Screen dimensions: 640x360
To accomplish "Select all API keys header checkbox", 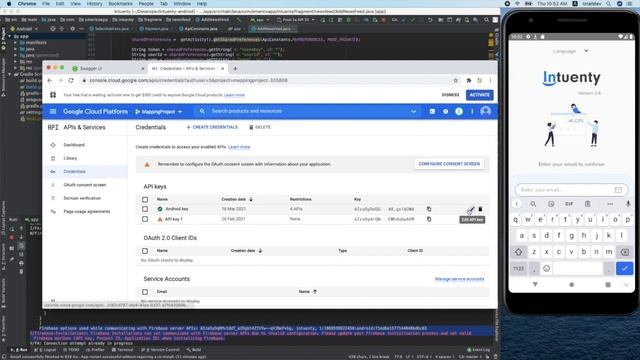I will (145, 200).
